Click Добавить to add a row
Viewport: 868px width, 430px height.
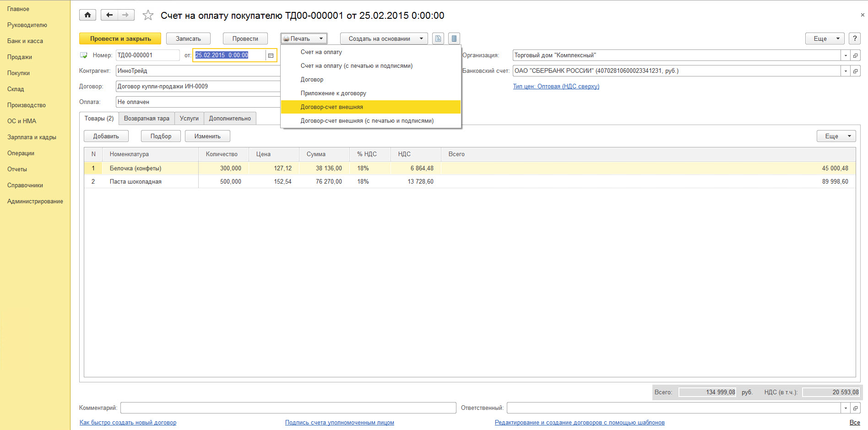click(x=106, y=136)
